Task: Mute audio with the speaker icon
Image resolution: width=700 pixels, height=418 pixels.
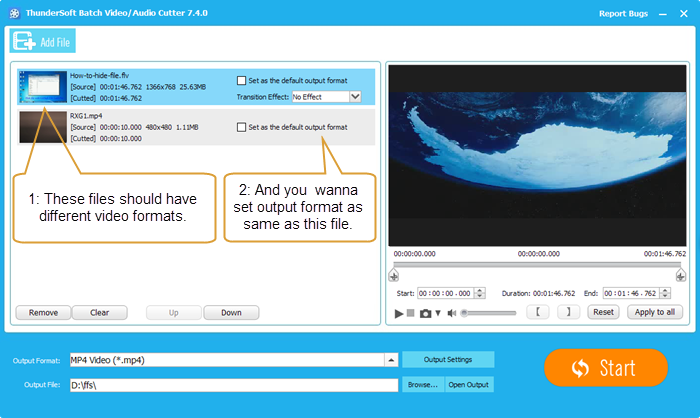Action: pos(451,313)
